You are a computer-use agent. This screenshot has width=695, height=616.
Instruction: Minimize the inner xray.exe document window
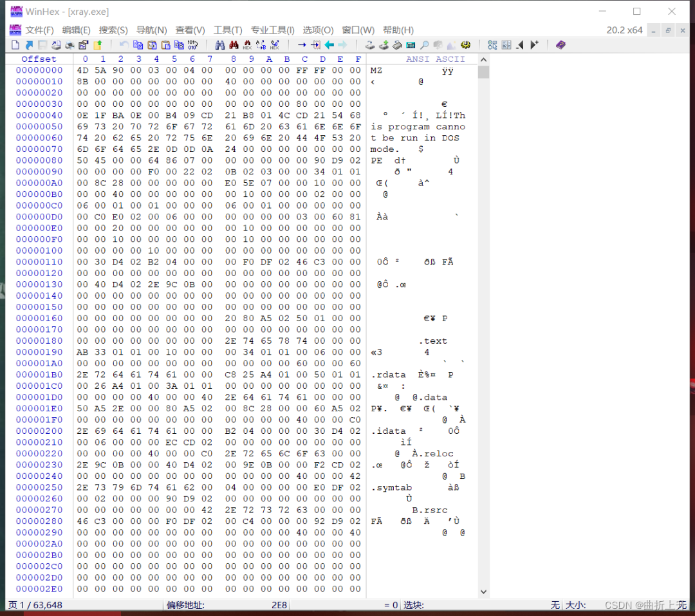[653, 30]
